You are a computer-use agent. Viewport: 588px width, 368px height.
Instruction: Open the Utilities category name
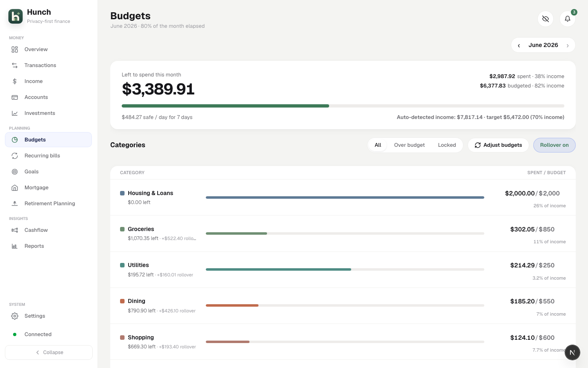138,265
